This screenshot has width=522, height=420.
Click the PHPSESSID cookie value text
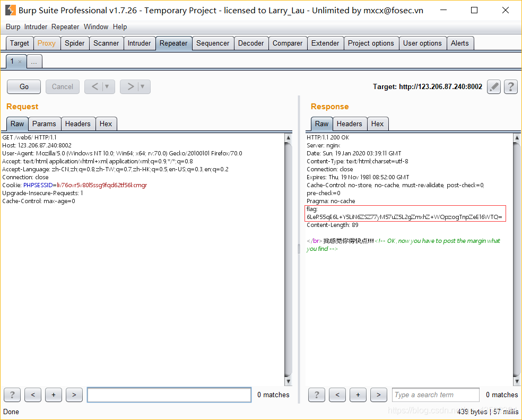(x=102, y=186)
